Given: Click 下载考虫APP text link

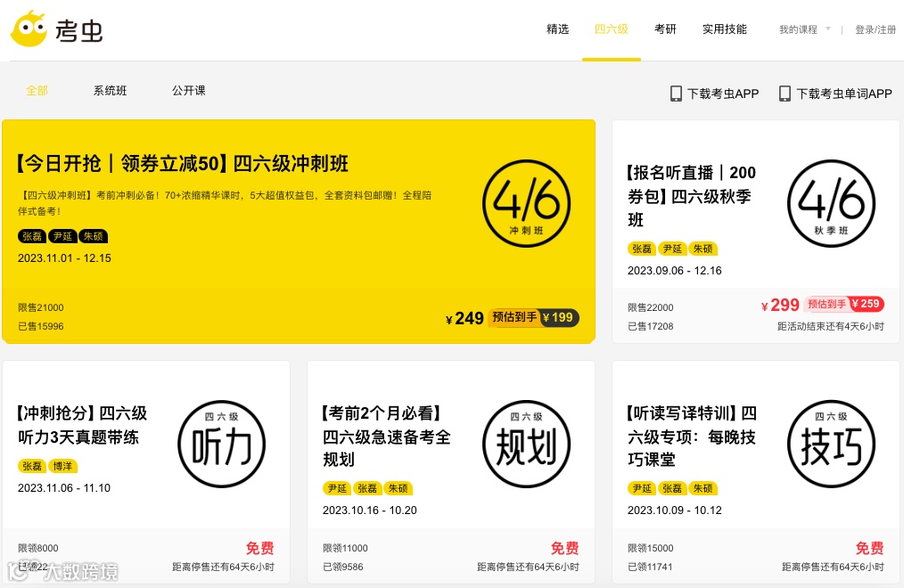Looking at the screenshot, I should (x=723, y=94).
